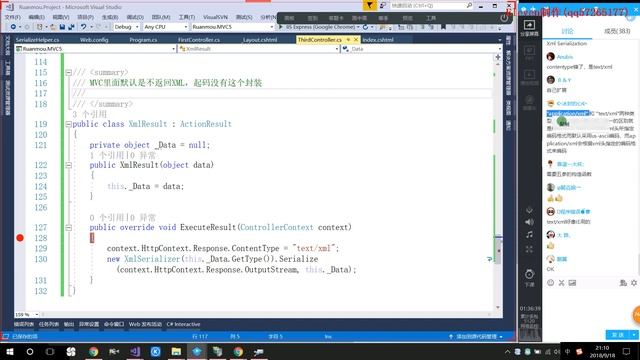Click the speaker volume icon in sidebar
This screenshot has width=640, height=360.
(x=529, y=222)
